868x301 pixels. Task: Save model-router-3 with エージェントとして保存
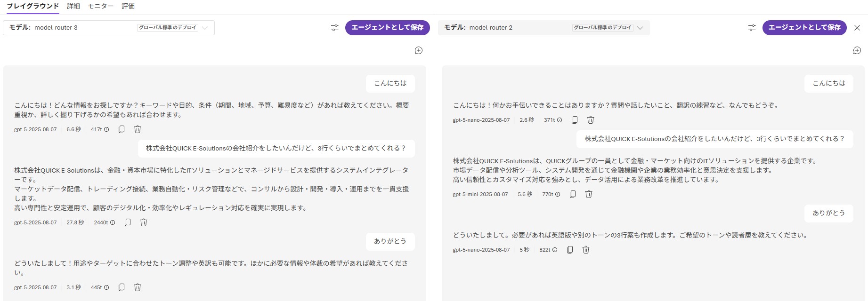coord(388,28)
